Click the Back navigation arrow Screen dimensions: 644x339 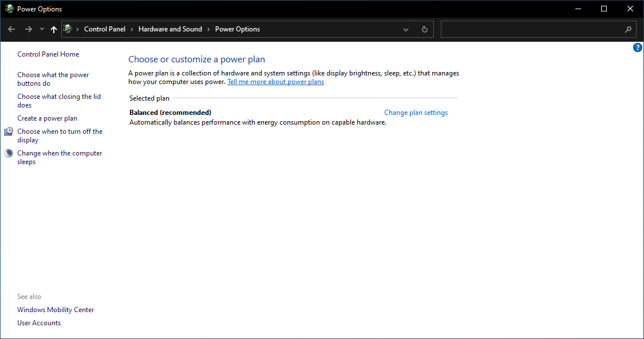coord(11,29)
